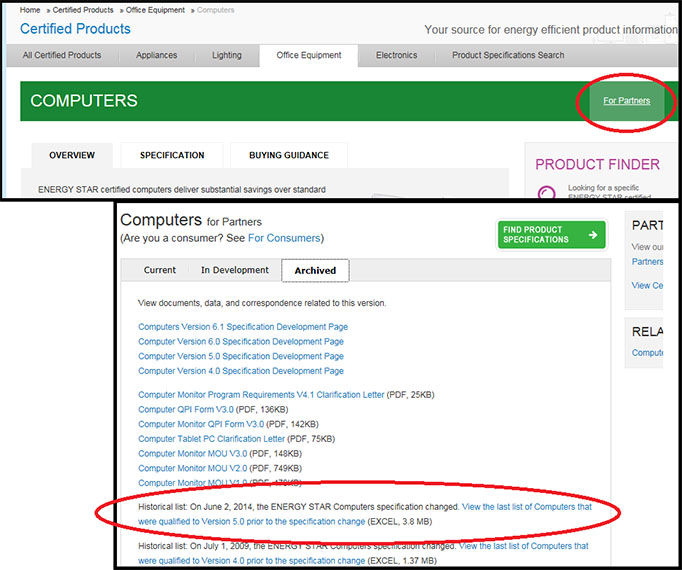Open Computer Version 4.0 Specification Development Page

pos(241,371)
